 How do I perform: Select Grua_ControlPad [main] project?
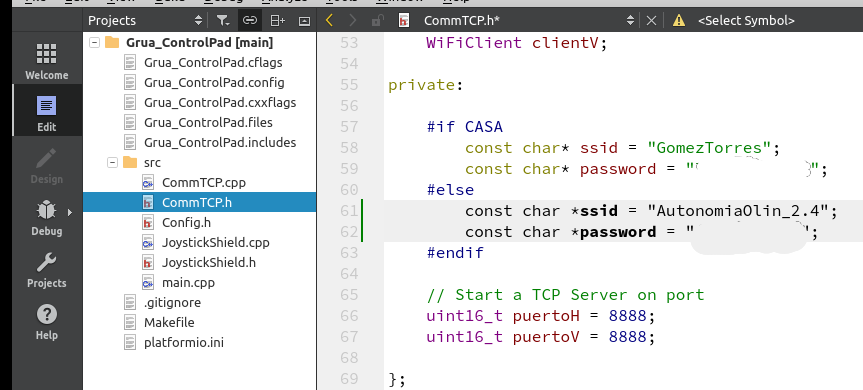[x=199, y=42]
